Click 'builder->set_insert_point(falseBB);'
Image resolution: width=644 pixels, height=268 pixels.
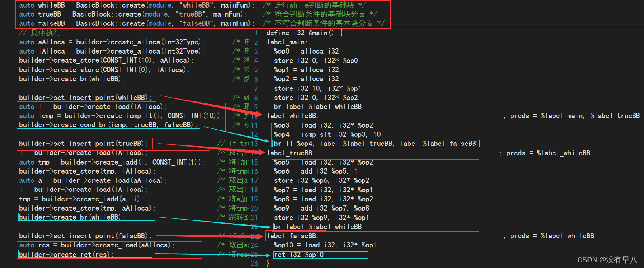point(85,236)
